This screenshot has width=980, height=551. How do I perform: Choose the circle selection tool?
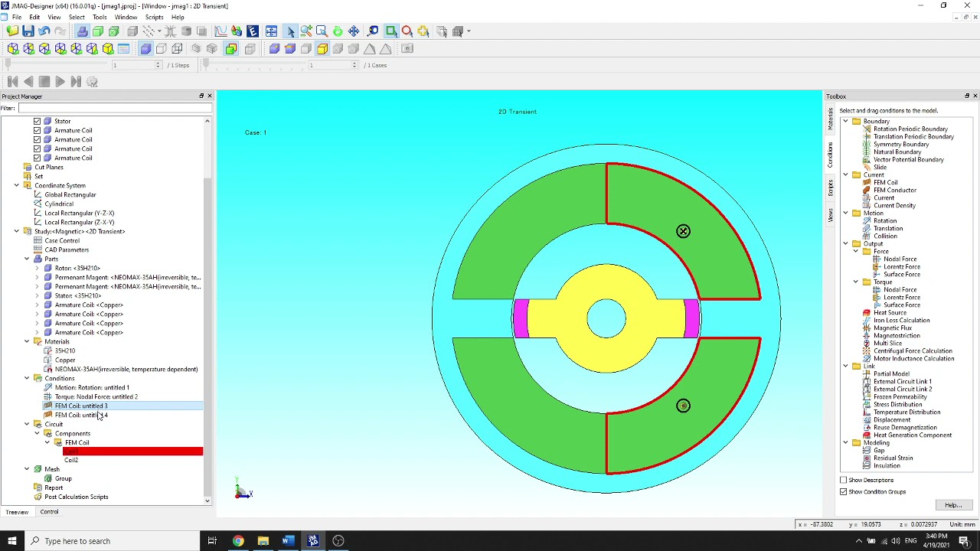[407, 31]
